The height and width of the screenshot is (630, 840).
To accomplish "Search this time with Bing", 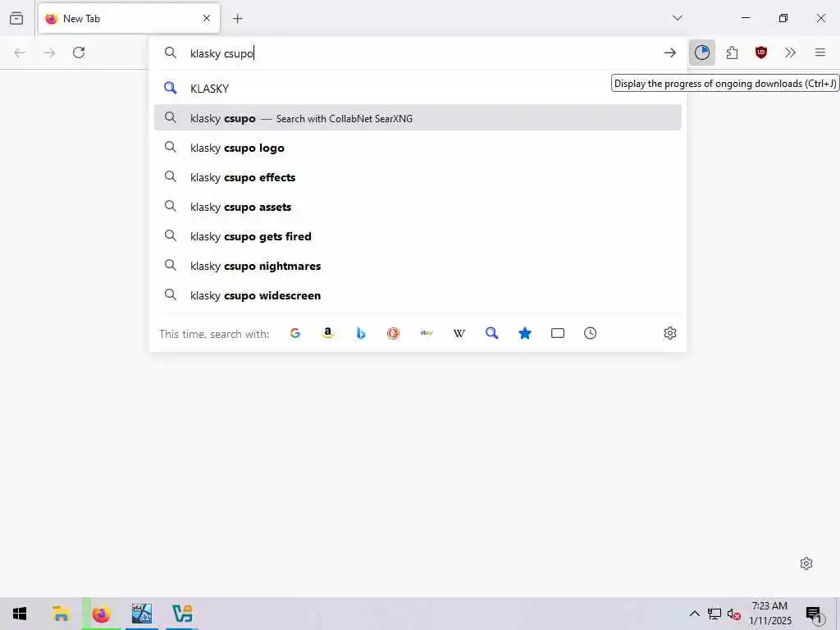I will coord(361,333).
